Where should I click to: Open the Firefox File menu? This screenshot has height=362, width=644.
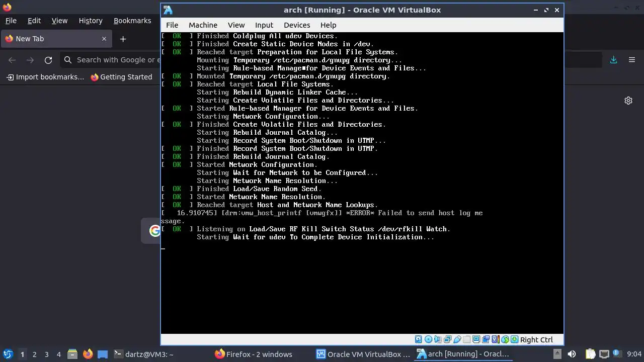[x=11, y=21]
